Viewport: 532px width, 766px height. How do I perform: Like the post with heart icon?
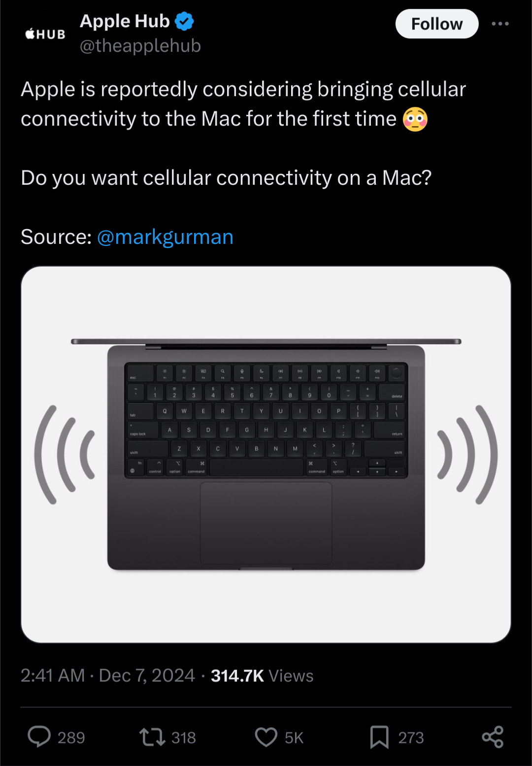coord(266,737)
